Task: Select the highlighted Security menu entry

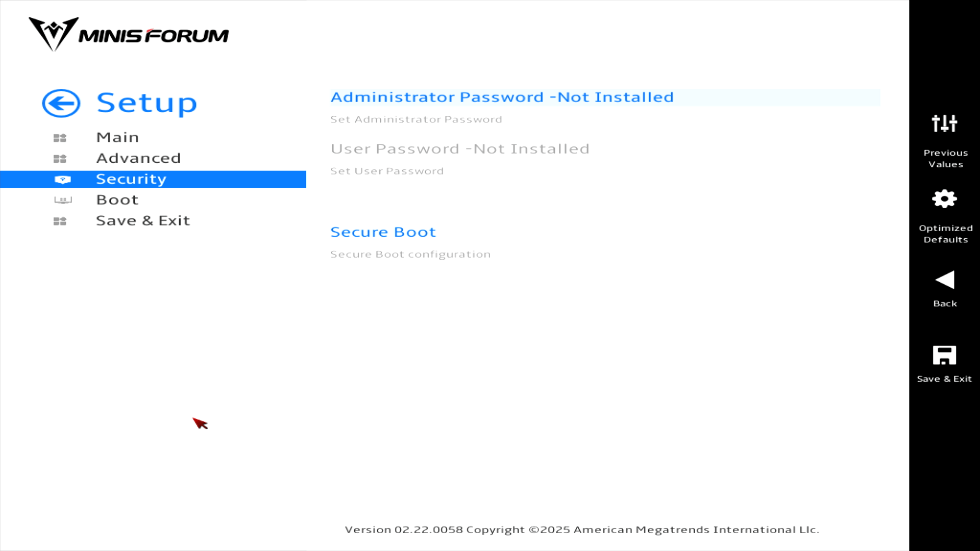Action: tap(131, 179)
